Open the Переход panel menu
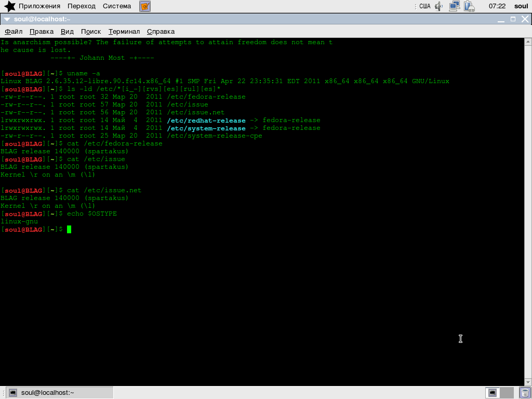The image size is (532, 399). [82, 6]
